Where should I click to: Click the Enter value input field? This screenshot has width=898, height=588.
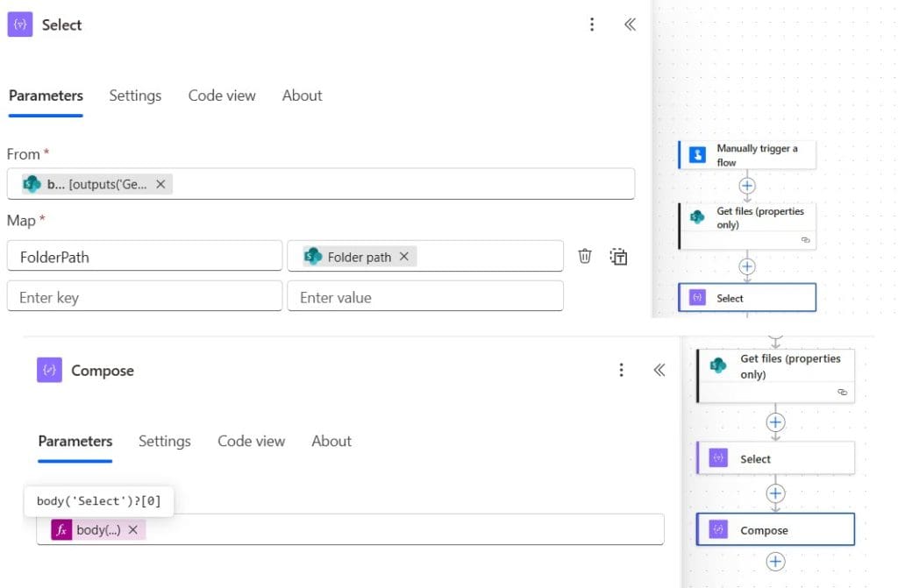425,296
